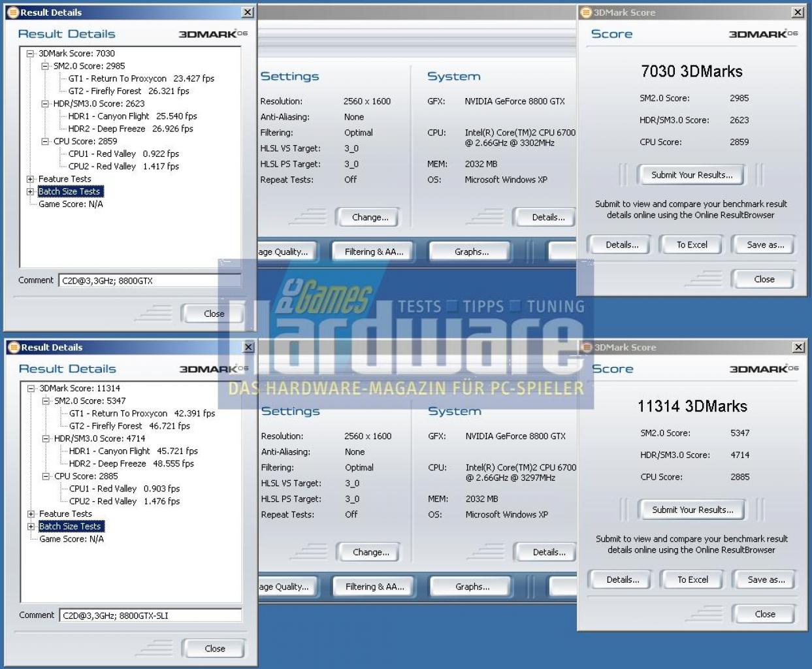Expand Feature Tests in the 7030 results tree
The image size is (812, 669).
30,179
